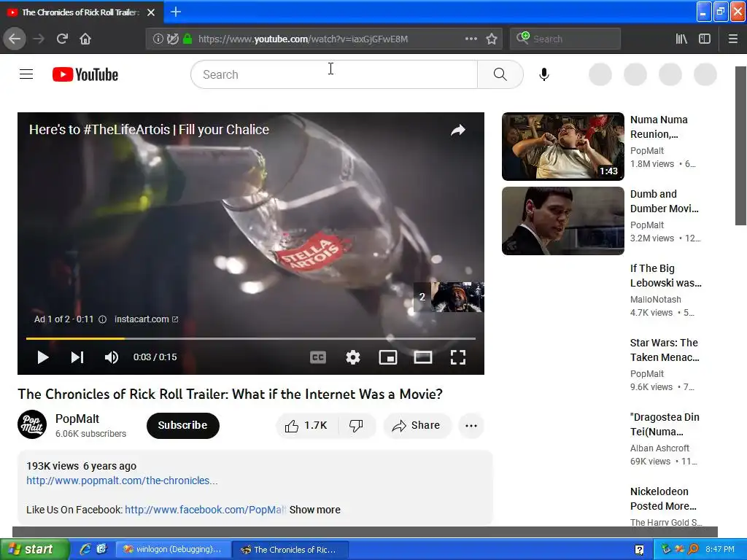Open Dragostea Din Tei(Numa video
Image resolution: width=747 pixels, height=560 pixels.
coord(665,424)
